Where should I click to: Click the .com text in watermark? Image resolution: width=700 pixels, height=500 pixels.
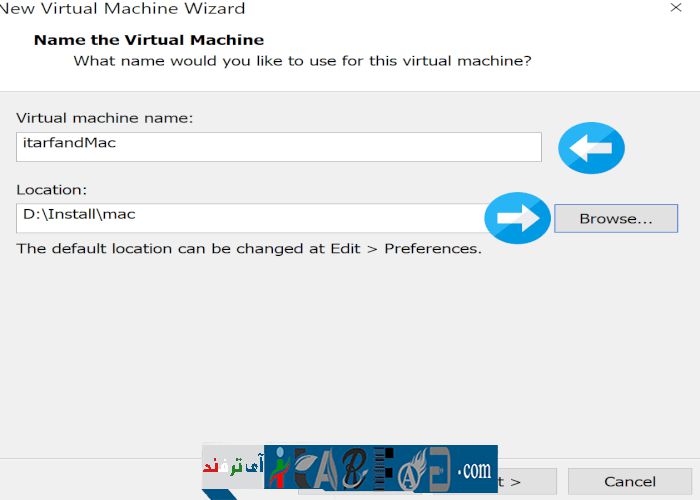pyautogui.click(x=474, y=469)
